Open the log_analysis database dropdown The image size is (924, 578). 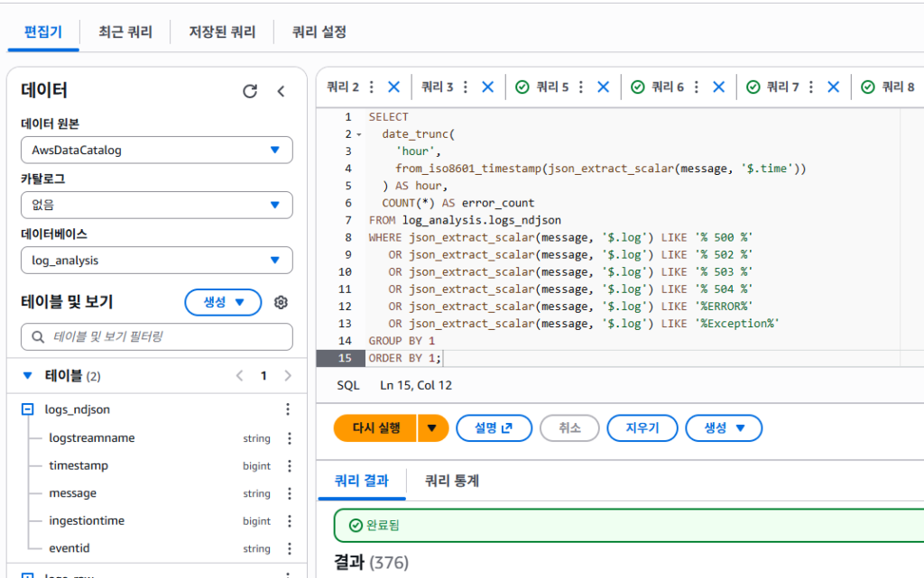[157, 261]
